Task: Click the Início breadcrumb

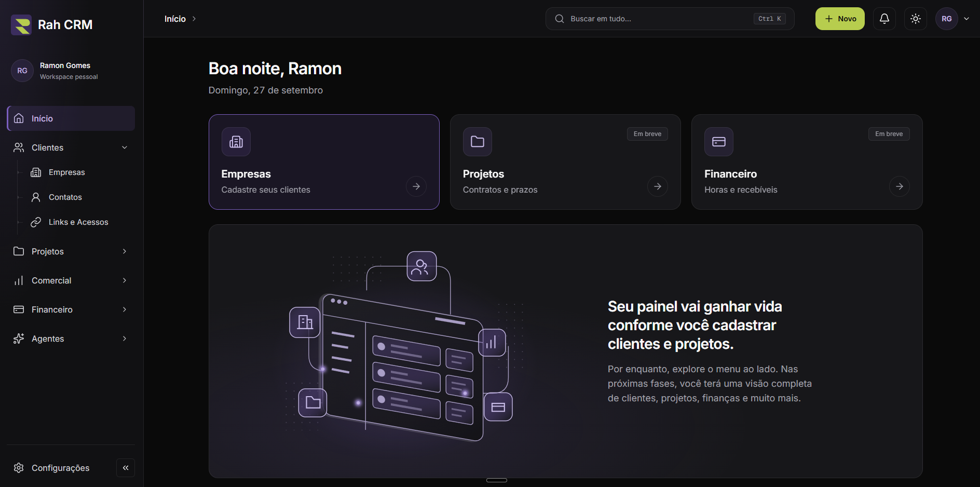Action: point(175,19)
